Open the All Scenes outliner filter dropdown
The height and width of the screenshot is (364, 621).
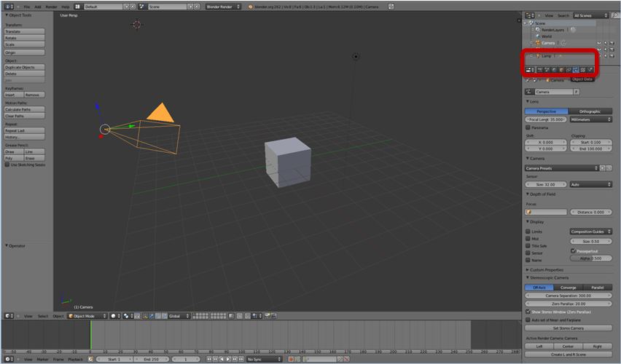pyautogui.click(x=590, y=15)
